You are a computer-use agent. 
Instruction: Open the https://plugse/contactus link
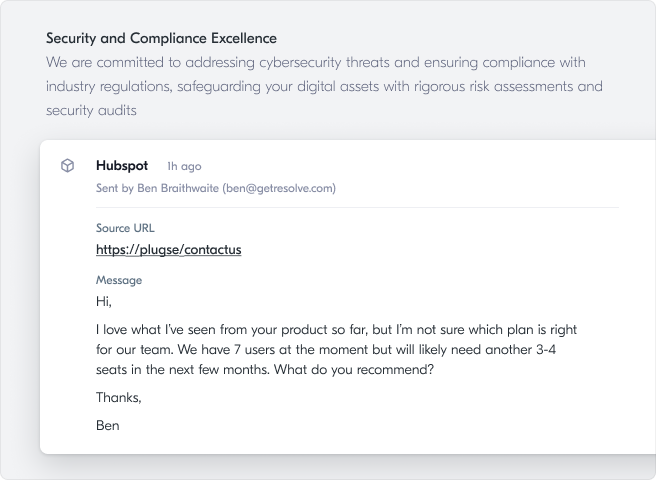coord(169,249)
